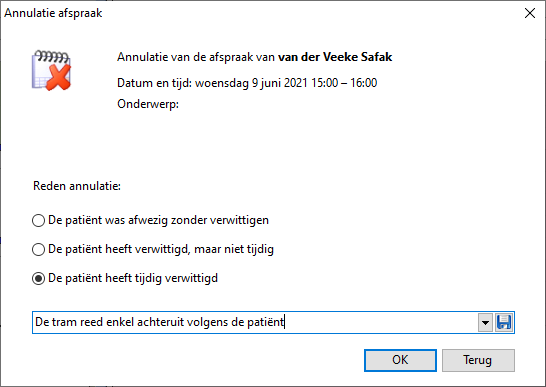Click the floppy disk save-reason icon
The image size is (546, 387).
pyautogui.click(x=504, y=322)
